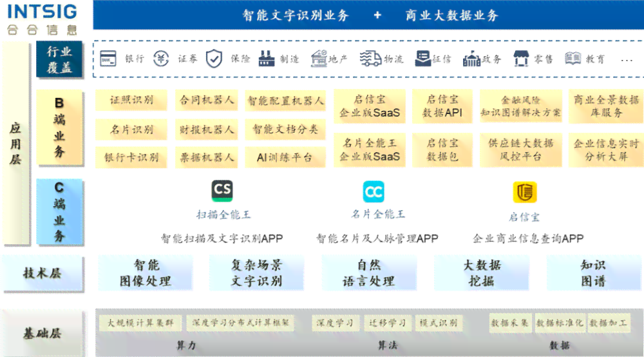The height and width of the screenshot is (357, 644).
Task: Click the 启信宝 app name
Action: click(x=524, y=217)
